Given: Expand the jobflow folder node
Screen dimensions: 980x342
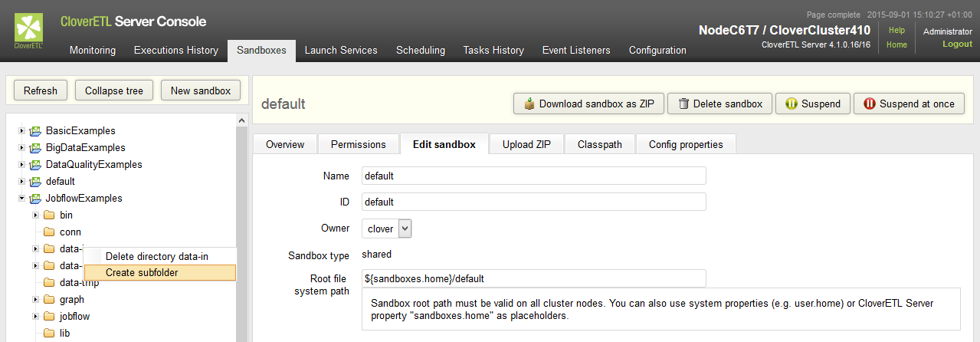Looking at the screenshot, I should (35, 317).
